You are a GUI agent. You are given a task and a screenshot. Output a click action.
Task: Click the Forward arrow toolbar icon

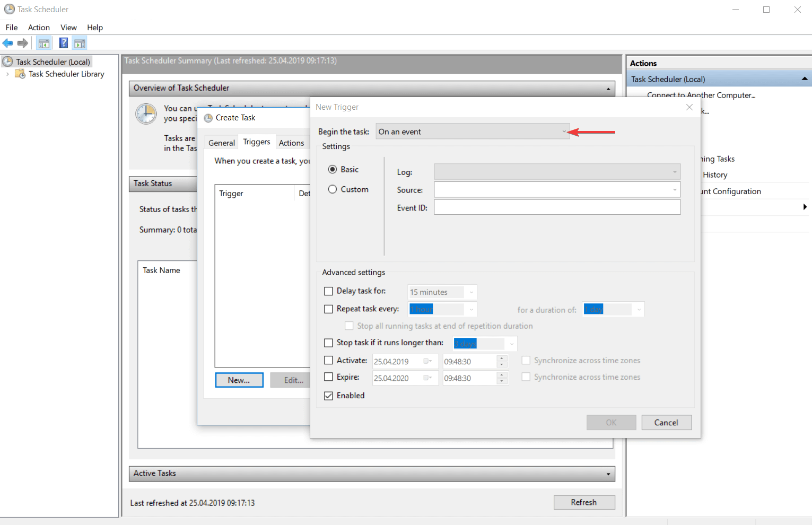pos(23,43)
